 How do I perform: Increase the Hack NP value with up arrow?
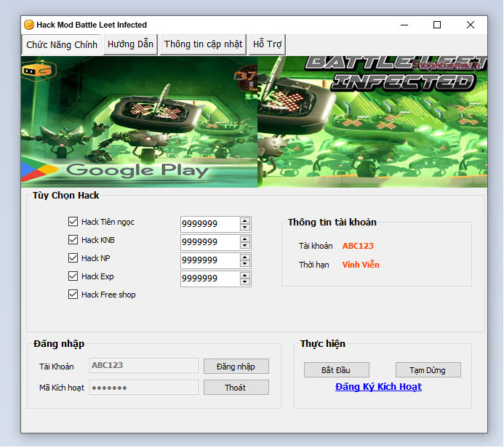[245, 257]
